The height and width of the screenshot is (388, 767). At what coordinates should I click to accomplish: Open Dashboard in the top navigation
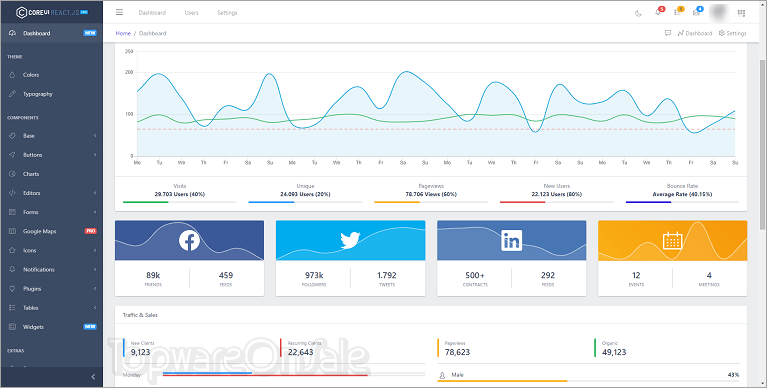[x=152, y=13]
